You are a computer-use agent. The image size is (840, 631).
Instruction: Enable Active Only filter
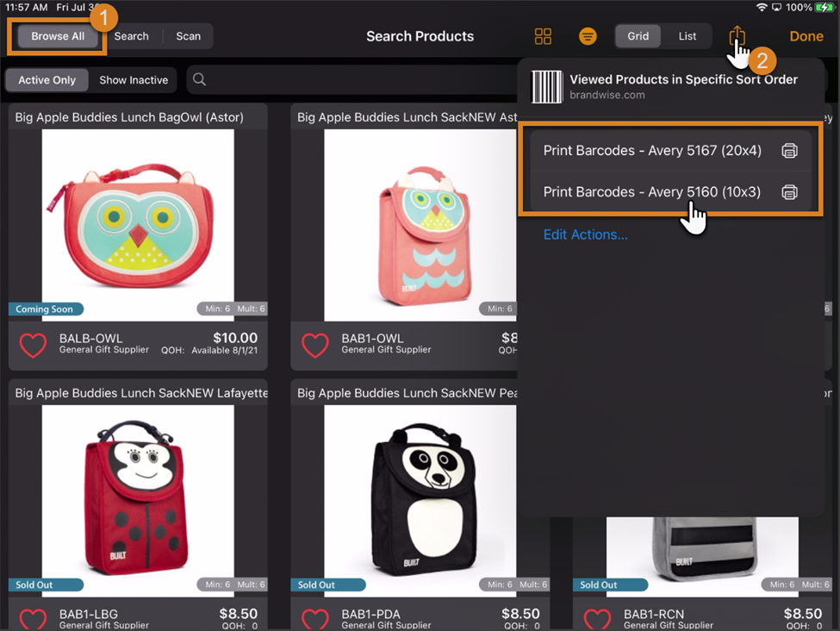coord(47,80)
